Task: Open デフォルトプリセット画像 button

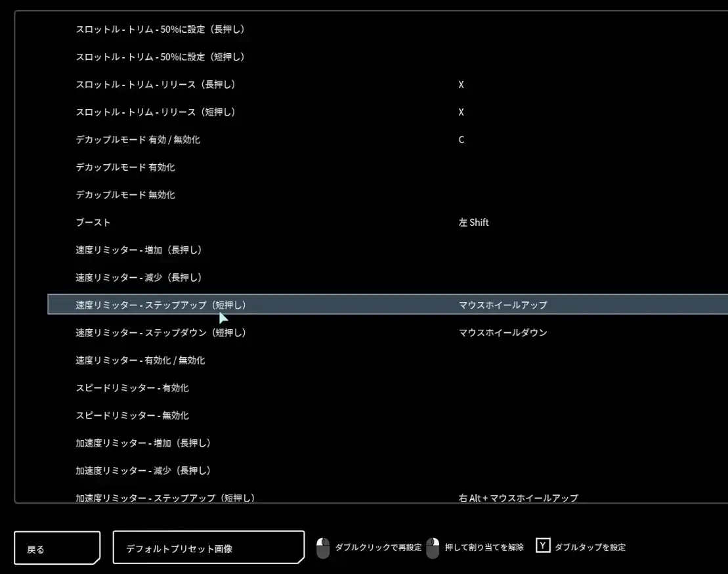Action: pos(209,548)
